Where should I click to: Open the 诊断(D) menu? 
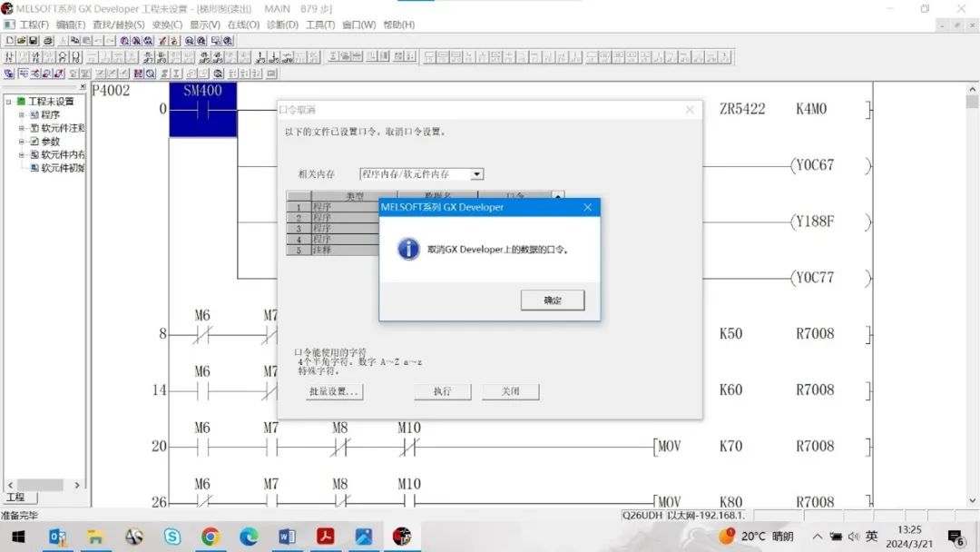point(282,25)
